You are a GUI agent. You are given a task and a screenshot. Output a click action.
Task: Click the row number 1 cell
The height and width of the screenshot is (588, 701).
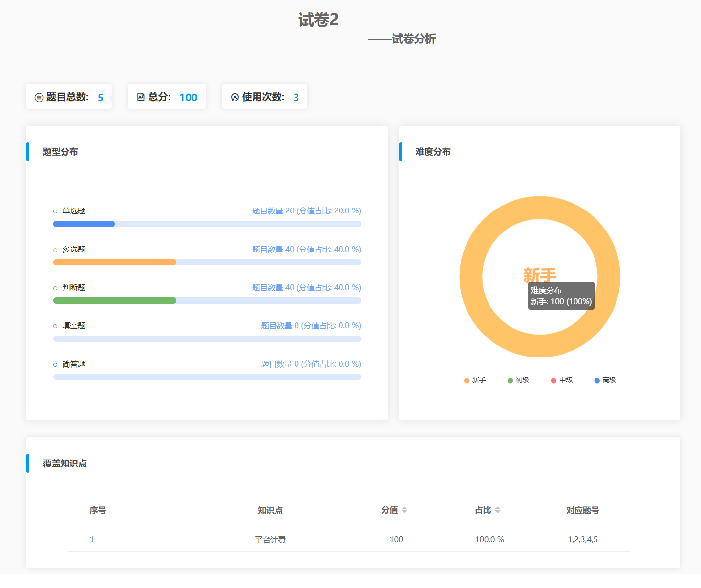[92, 539]
